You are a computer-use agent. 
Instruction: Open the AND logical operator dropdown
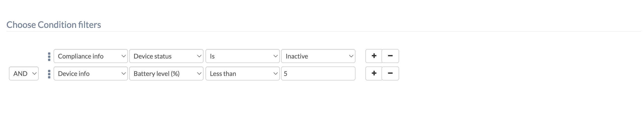click(x=24, y=73)
